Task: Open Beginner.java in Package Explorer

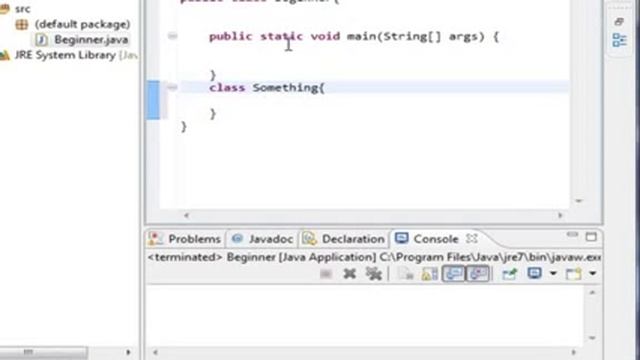Action: pyautogui.click(x=91, y=40)
